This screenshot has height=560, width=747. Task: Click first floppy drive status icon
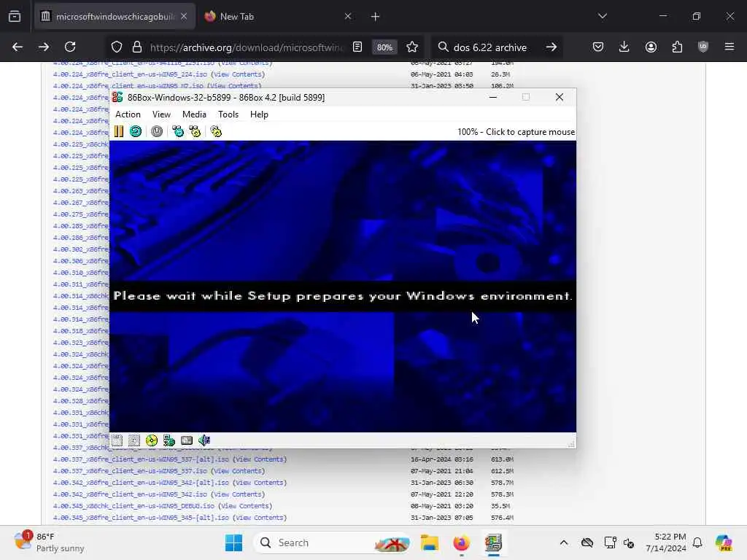click(117, 440)
